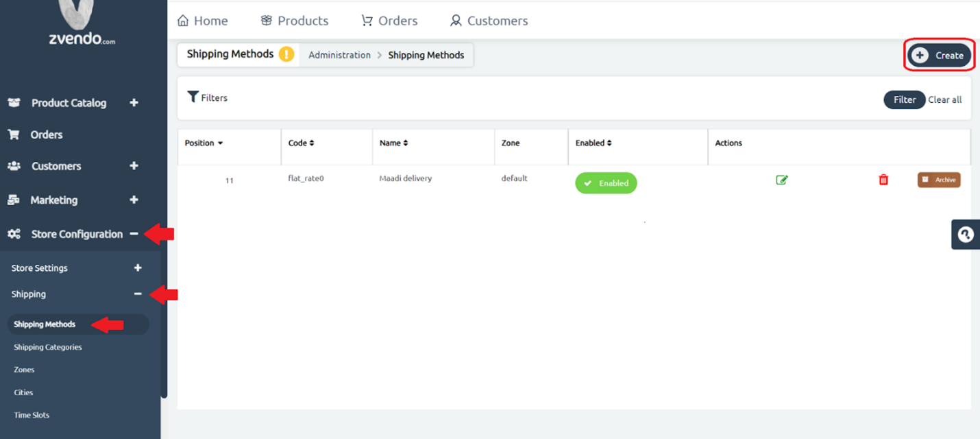Archive the Maadi delivery shipping method
980x439 pixels.
pyautogui.click(x=939, y=180)
